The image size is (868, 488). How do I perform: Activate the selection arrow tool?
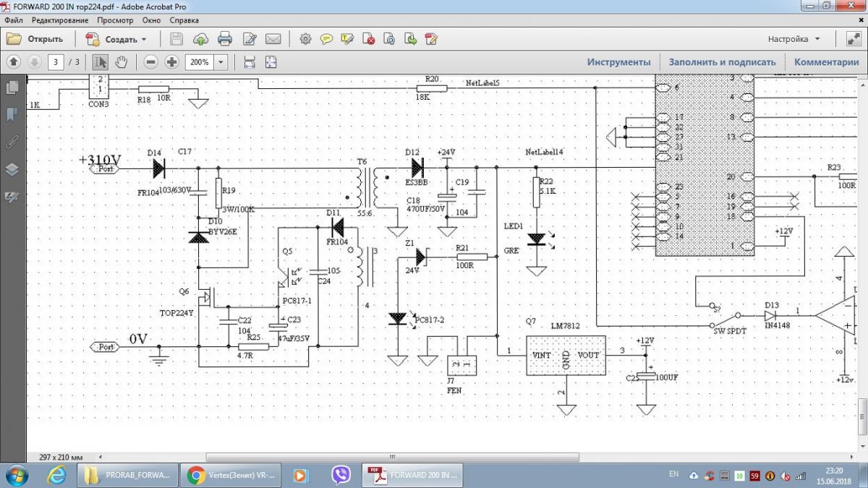tap(101, 62)
